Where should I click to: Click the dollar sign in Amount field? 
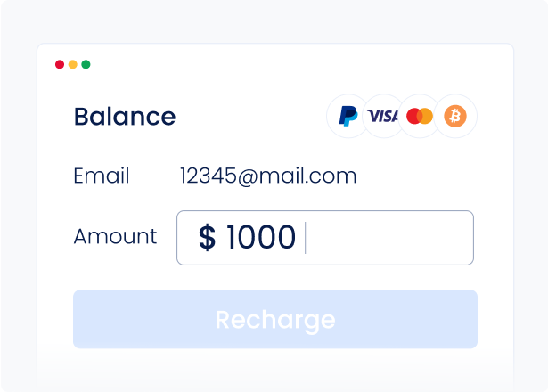pos(207,238)
